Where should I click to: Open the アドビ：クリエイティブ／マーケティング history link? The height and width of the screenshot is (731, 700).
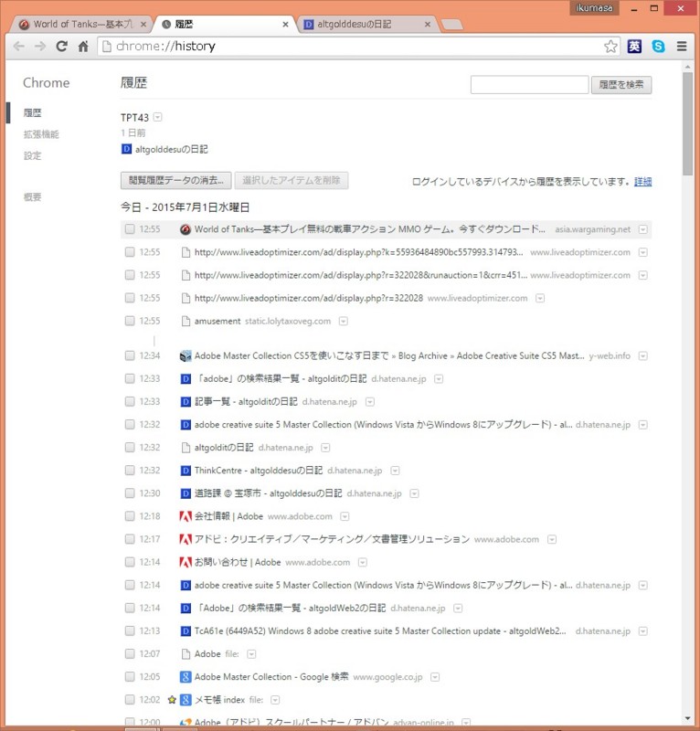click(332, 539)
